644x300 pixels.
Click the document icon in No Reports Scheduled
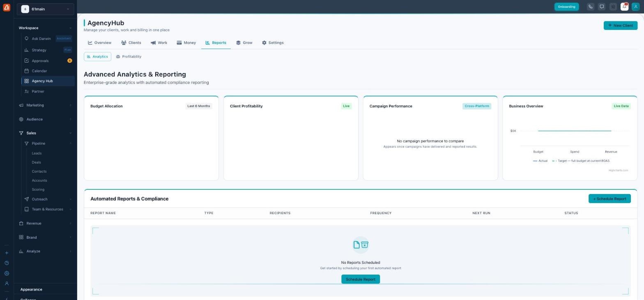(x=356, y=245)
